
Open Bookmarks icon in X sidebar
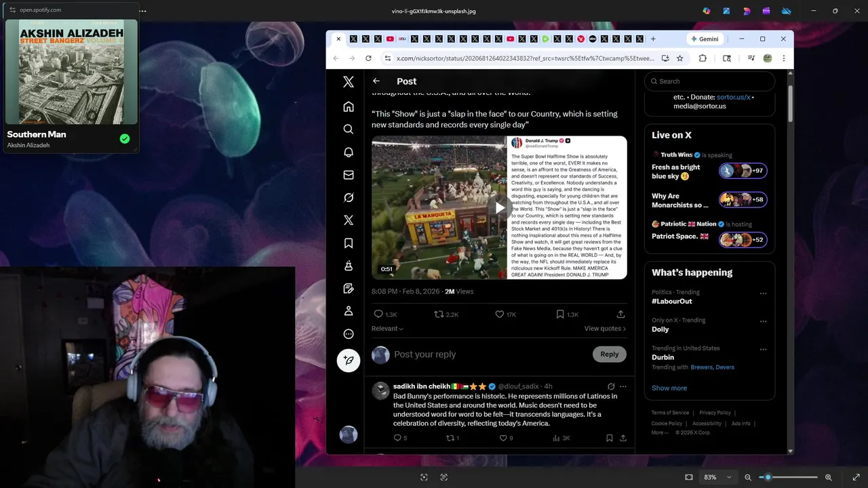(349, 243)
